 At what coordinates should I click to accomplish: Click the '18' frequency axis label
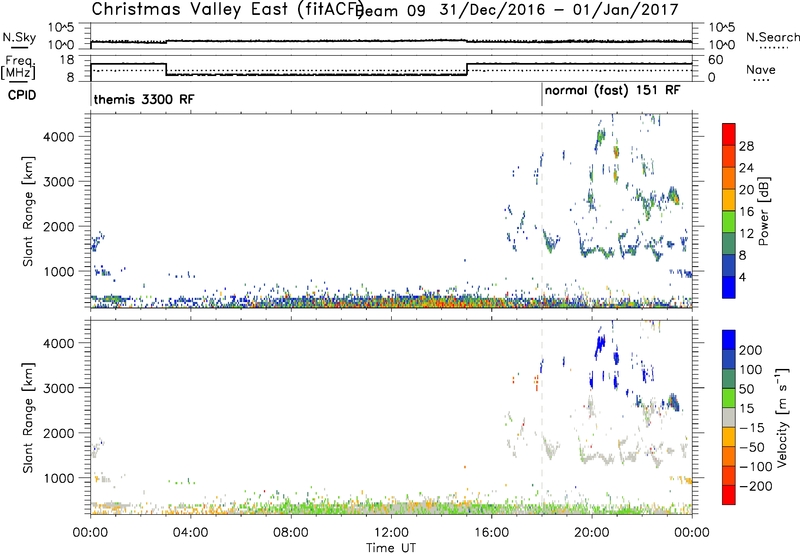(x=66, y=60)
